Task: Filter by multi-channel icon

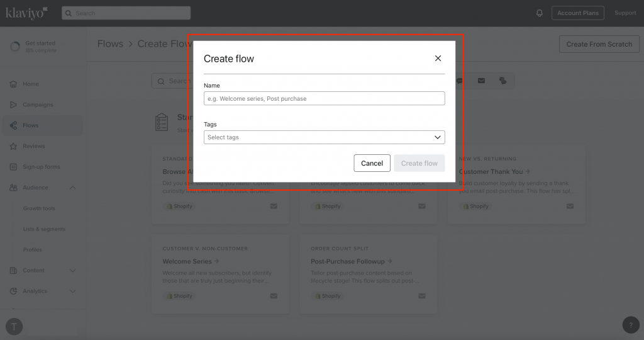Action: (x=502, y=81)
